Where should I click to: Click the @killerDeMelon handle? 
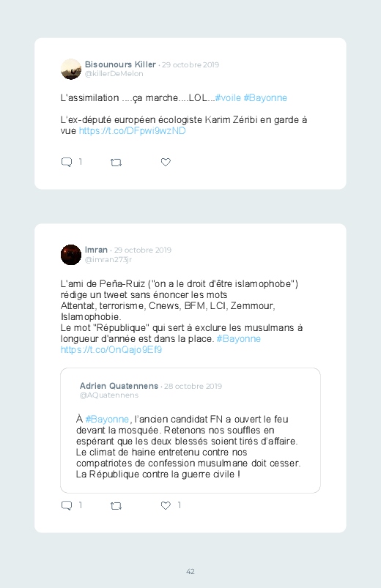click(x=114, y=74)
